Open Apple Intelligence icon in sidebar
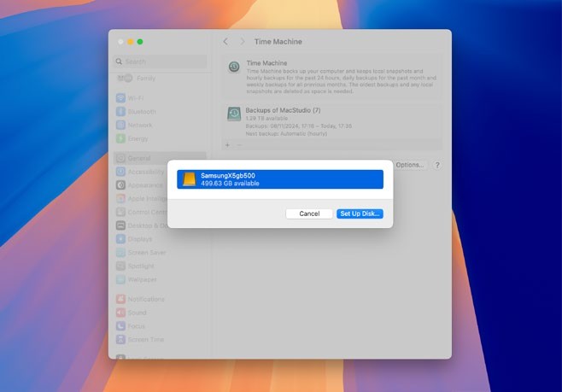 click(x=120, y=199)
